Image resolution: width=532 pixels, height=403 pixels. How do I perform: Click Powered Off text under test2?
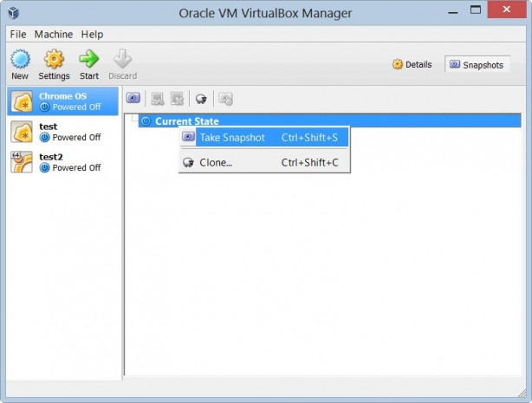pos(76,168)
